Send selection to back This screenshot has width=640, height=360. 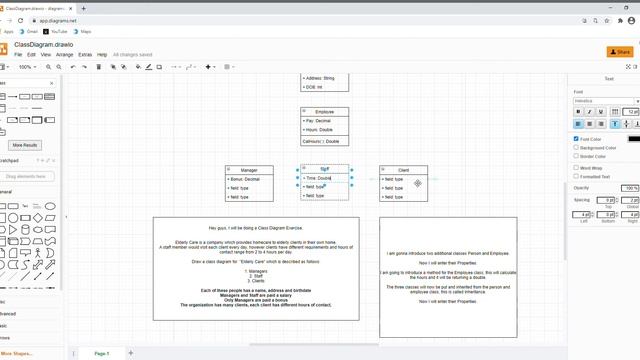[124, 67]
